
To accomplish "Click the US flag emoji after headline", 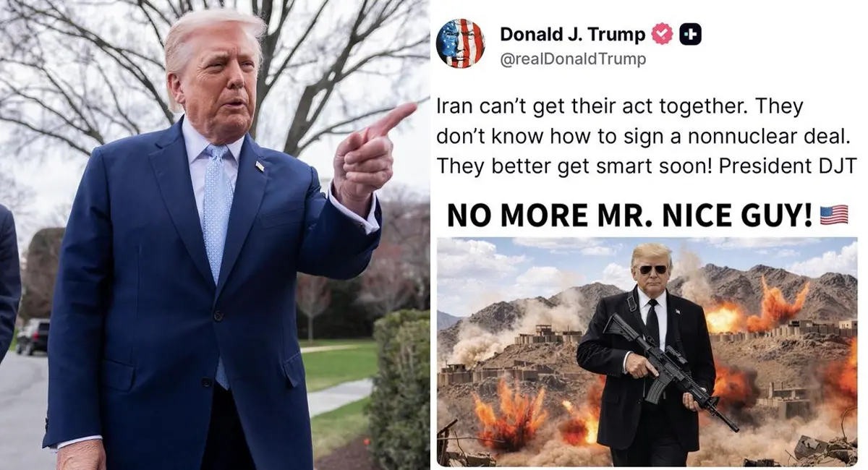I will (833, 214).
